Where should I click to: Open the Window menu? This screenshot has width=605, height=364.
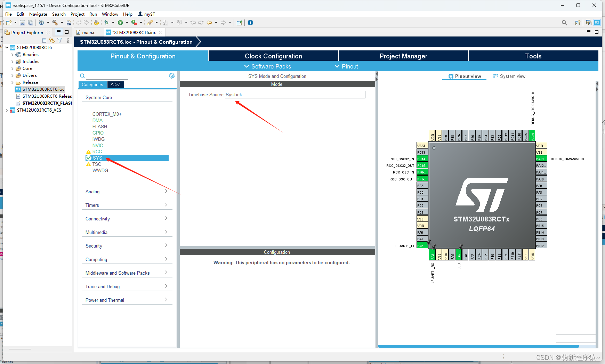(x=110, y=14)
